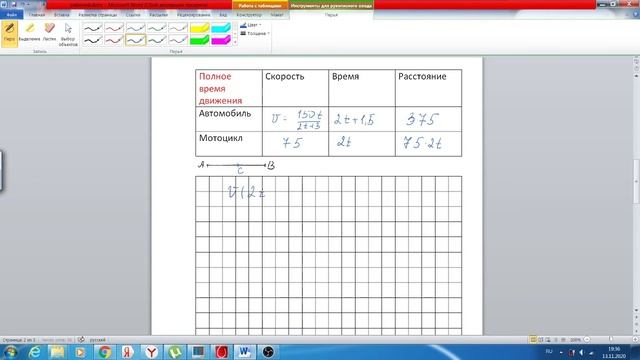
Task: Click the page number indicator in status bar
Action: (19, 340)
